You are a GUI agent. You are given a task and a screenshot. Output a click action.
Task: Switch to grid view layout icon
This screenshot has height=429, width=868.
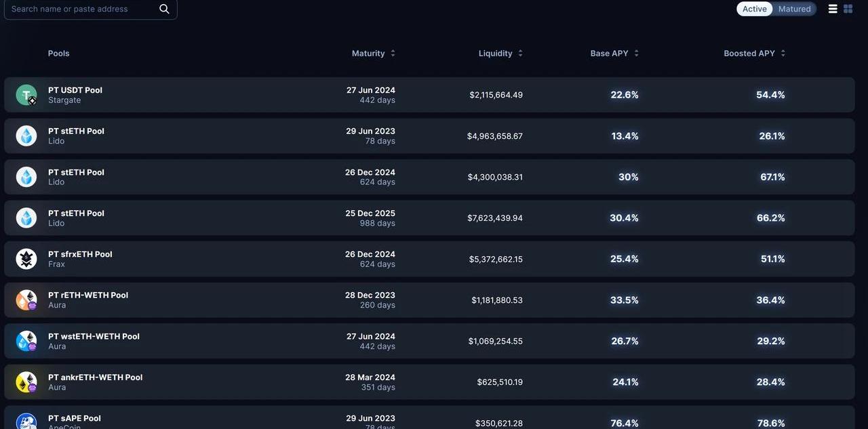pyautogui.click(x=848, y=9)
